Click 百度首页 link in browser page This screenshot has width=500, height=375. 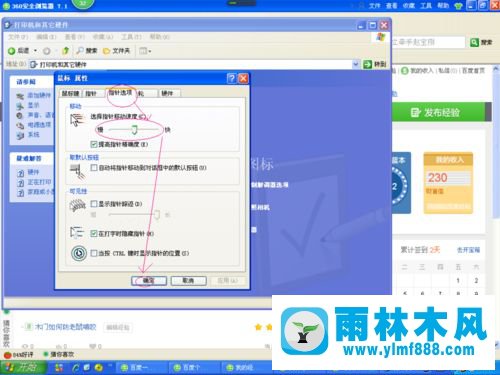(x=473, y=71)
